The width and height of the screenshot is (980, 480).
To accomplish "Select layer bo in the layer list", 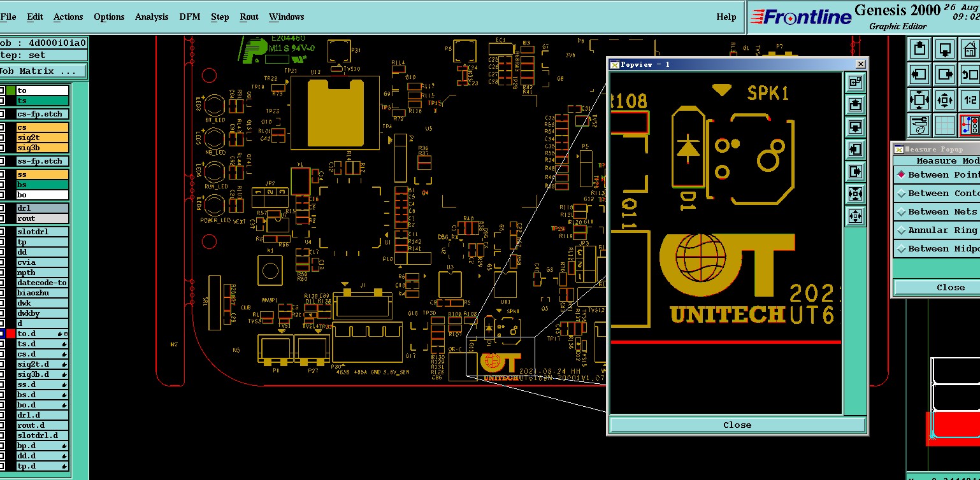I will pos(42,195).
